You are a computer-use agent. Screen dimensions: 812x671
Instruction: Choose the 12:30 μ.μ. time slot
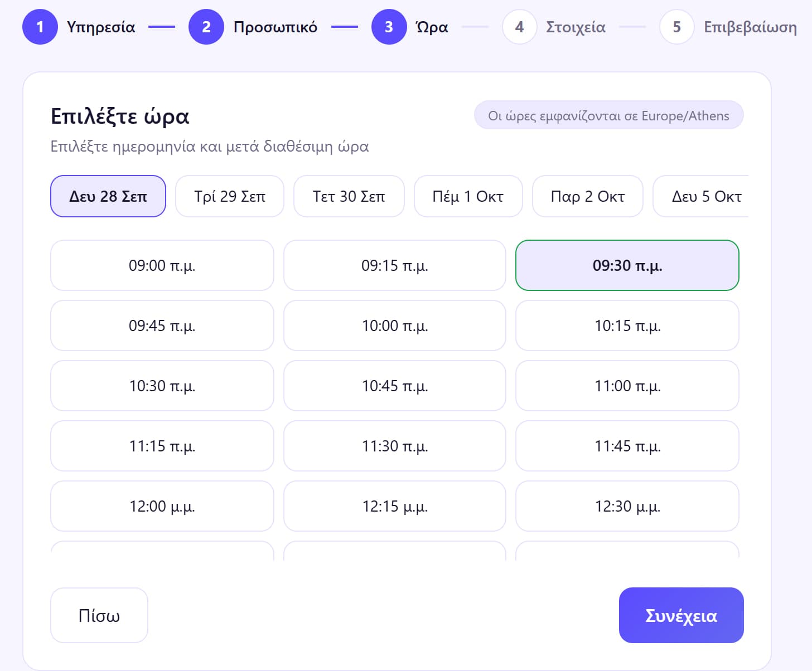click(x=627, y=506)
